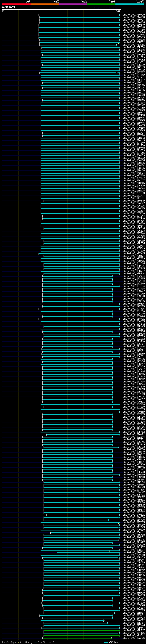
Task: Open hit UniRef100_P10798
Action: tap(133, 17)
